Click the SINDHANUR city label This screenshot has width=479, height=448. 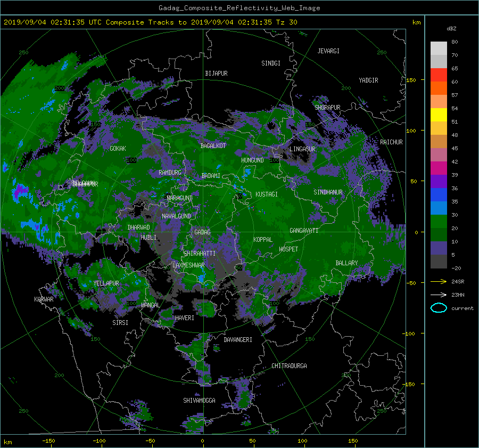pyautogui.click(x=328, y=192)
